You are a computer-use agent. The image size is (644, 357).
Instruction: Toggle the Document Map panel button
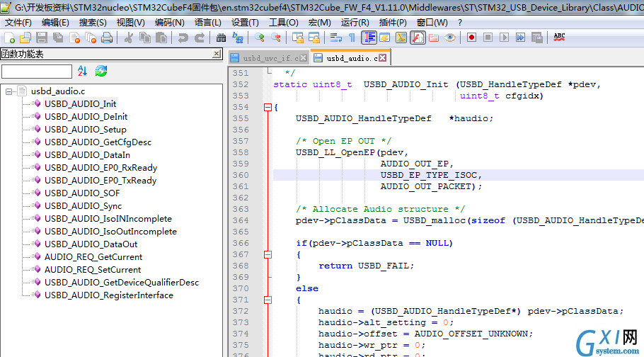[401, 38]
